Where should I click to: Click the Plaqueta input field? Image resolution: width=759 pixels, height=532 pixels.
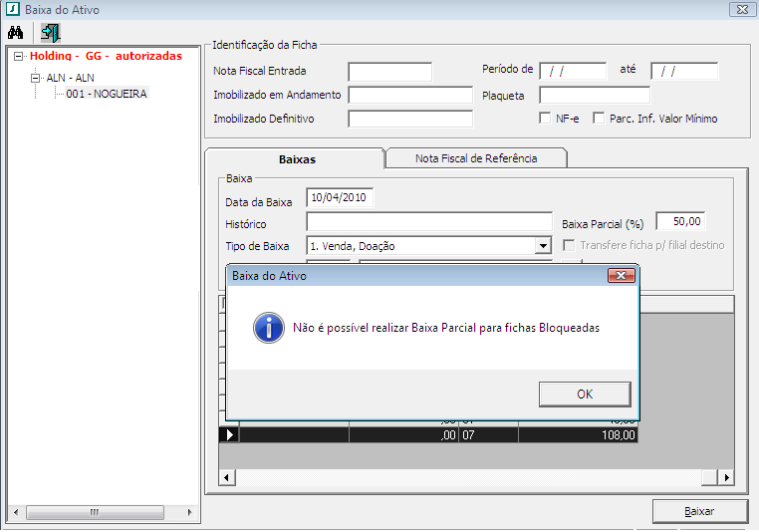595,95
